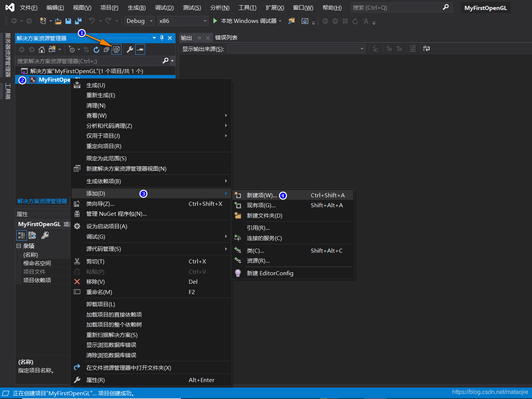Click the search magnifier in Solution Explorer
Viewport: 532px width, 399px height.
coord(165,61)
